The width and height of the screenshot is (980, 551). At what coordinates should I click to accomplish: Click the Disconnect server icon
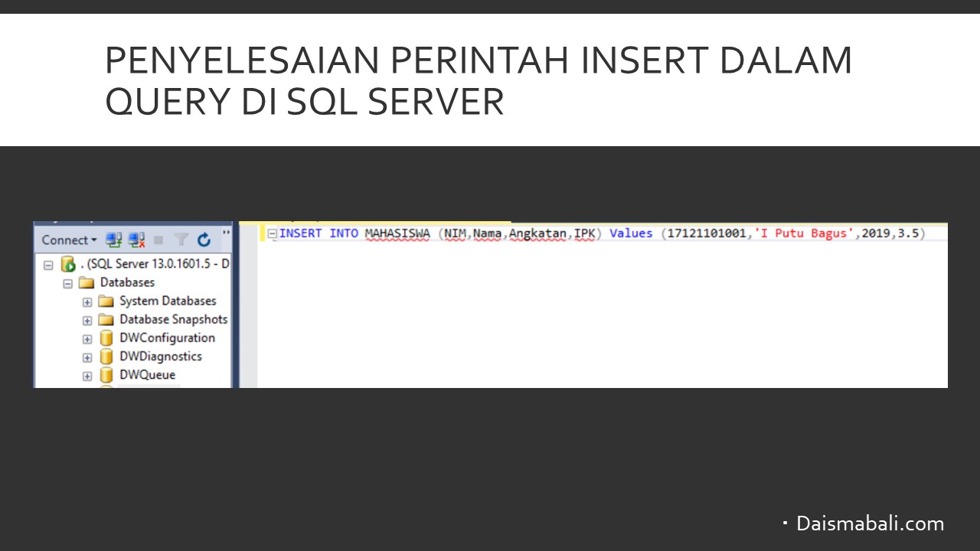tap(137, 240)
